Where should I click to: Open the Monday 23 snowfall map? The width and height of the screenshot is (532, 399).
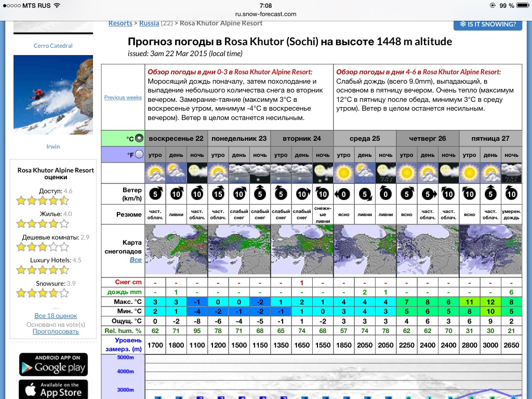(239, 250)
